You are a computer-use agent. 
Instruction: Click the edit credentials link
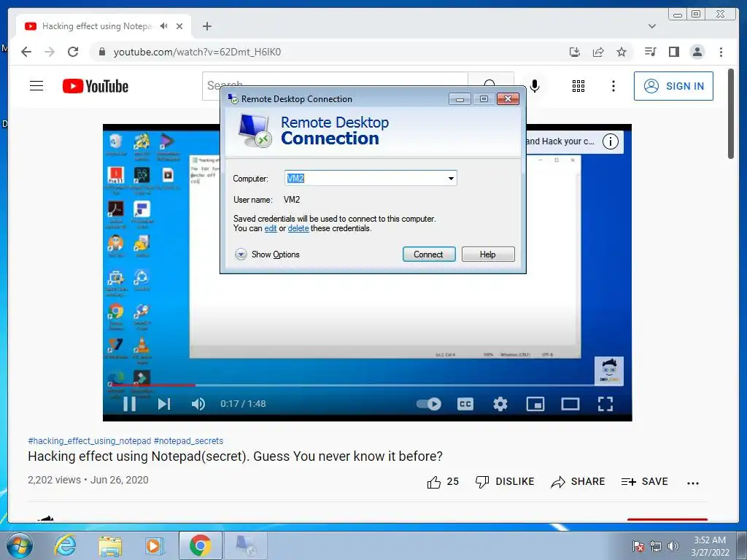tap(271, 228)
